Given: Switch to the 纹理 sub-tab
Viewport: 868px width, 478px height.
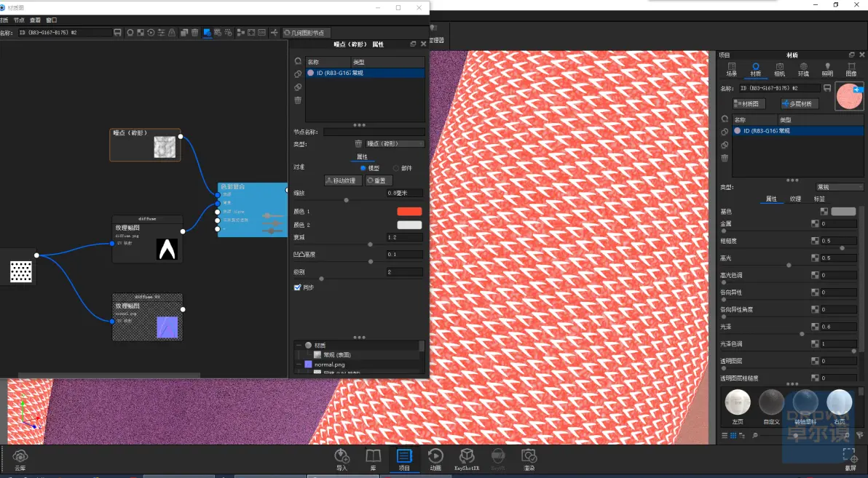Looking at the screenshot, I should [795, 199].
